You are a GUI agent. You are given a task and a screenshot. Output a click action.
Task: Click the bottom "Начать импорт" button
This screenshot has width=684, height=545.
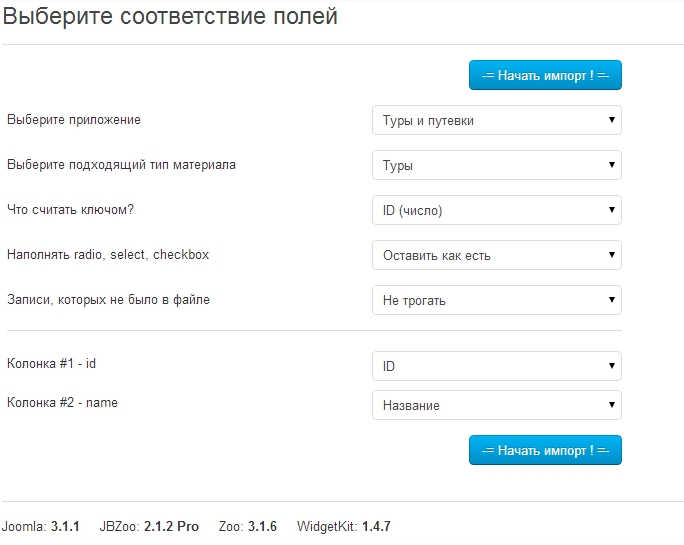(545, 450)
